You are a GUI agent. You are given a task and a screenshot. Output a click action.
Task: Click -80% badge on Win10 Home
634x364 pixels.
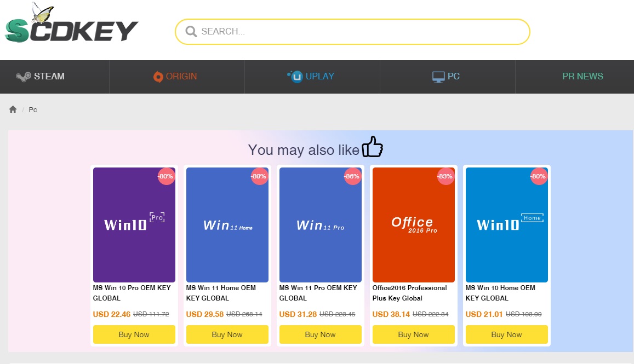539,176
